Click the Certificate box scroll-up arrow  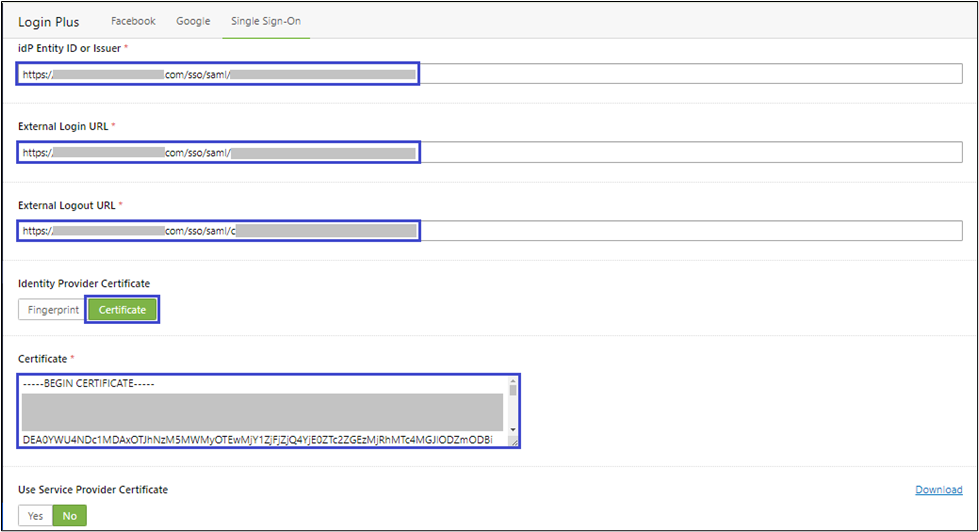(514, 382)
